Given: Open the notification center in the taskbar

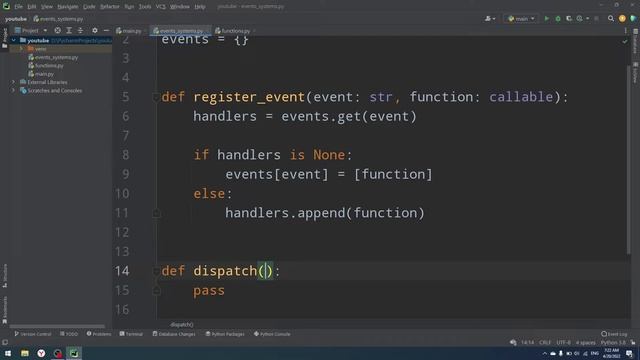Looking at the screenshot, I should pos(629,353).
